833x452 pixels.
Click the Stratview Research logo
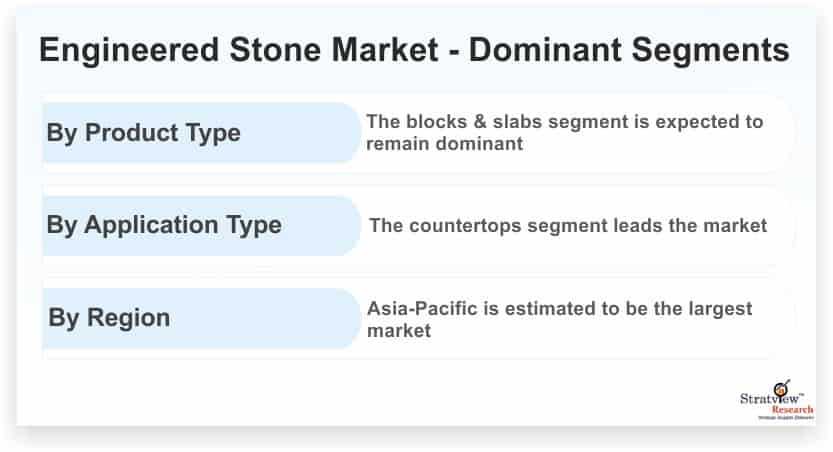pyautogui.click(x=776, y=400)
